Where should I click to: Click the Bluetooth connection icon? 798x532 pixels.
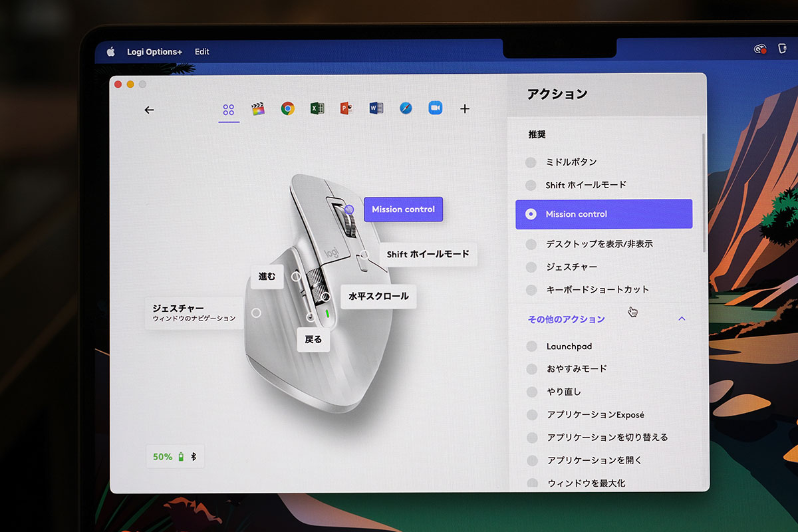(x=194, y=457)
